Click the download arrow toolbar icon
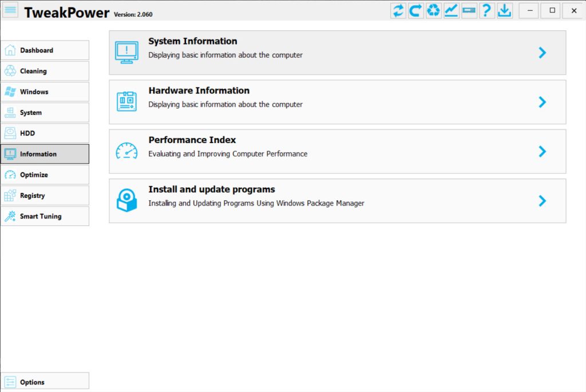Screen dimensions: 586x392 tap(505, 10)
